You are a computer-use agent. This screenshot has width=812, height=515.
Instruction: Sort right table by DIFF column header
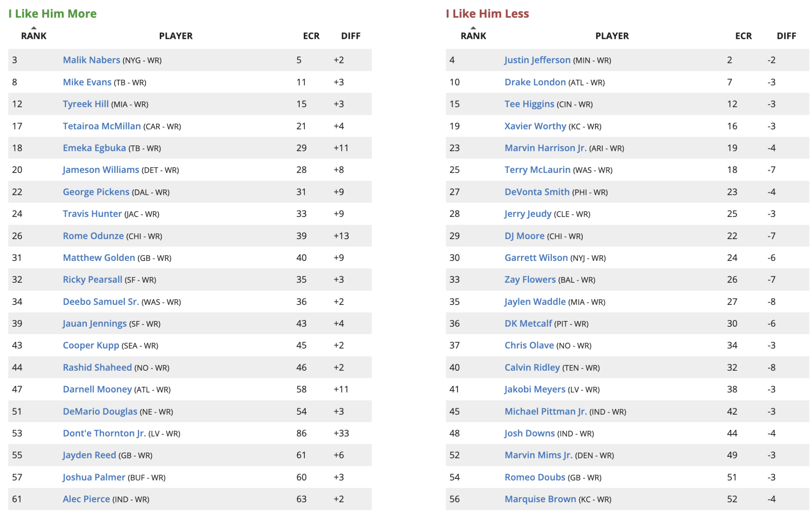tap(787, 36)
